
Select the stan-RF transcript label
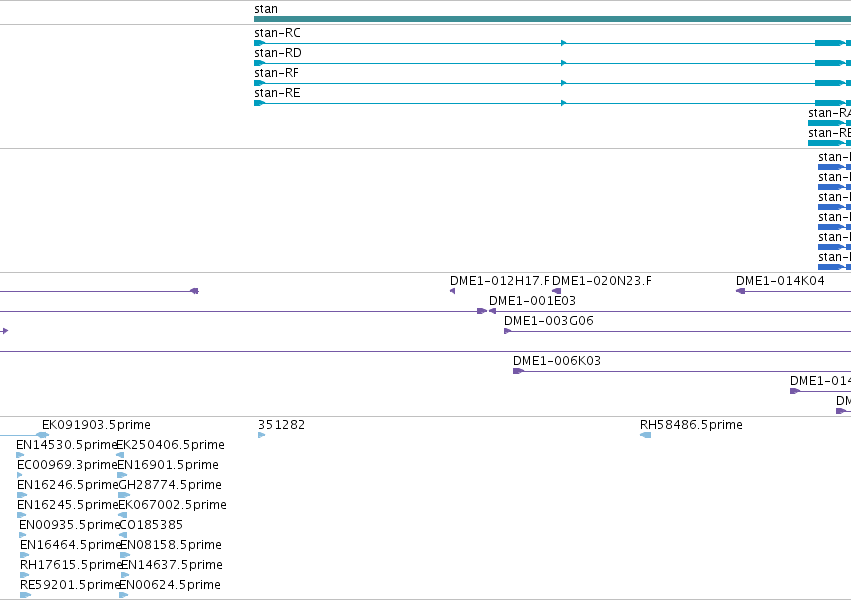click(x=276, y=73)
